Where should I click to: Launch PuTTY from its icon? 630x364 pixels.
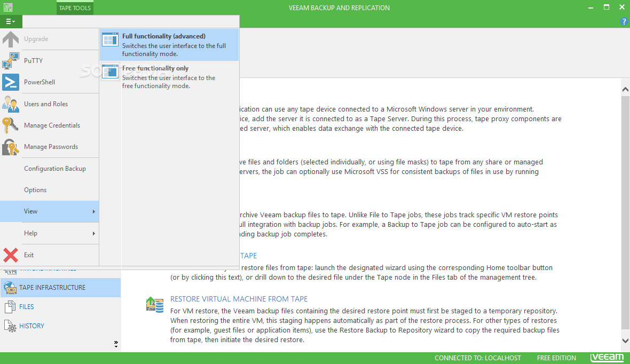[x=11, y=61]
